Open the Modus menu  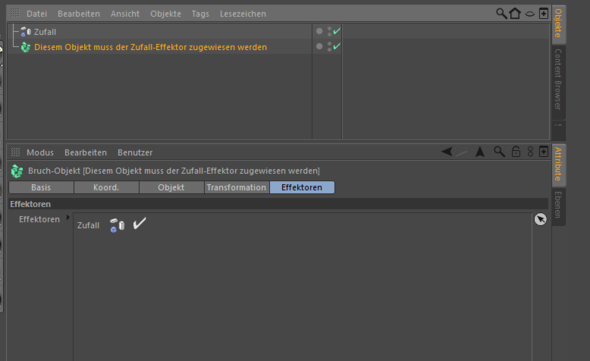click(x=40, y=152)
